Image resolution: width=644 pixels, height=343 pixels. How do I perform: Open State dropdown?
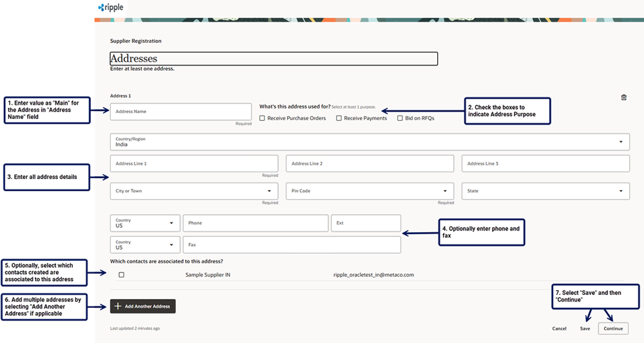point(546,191)
